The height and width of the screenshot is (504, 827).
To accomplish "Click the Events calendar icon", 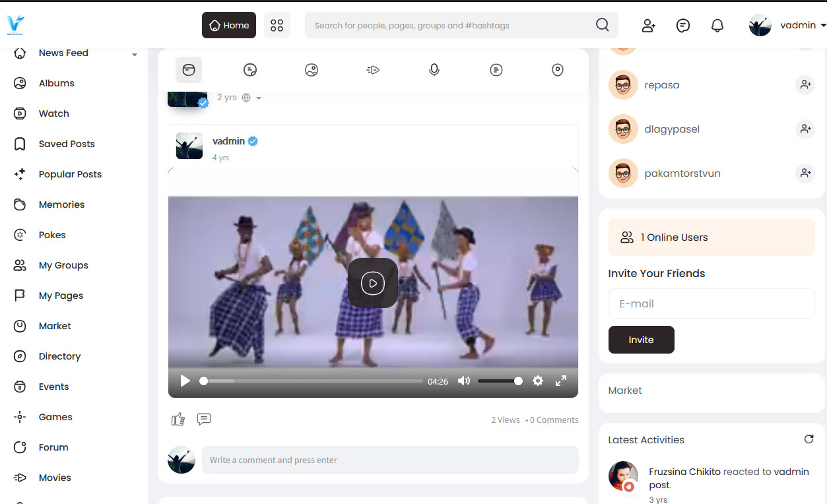I will pyautogui.click(x=20, y=387).
